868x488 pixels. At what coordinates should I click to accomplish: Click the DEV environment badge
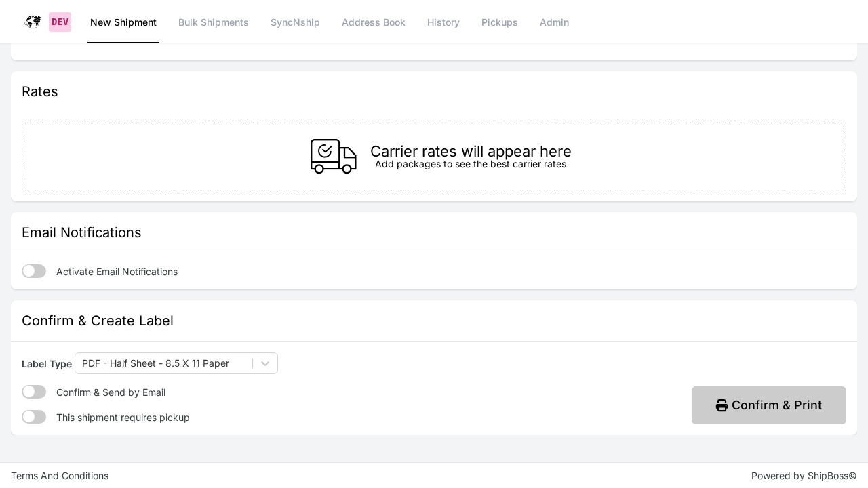[60, 22]
